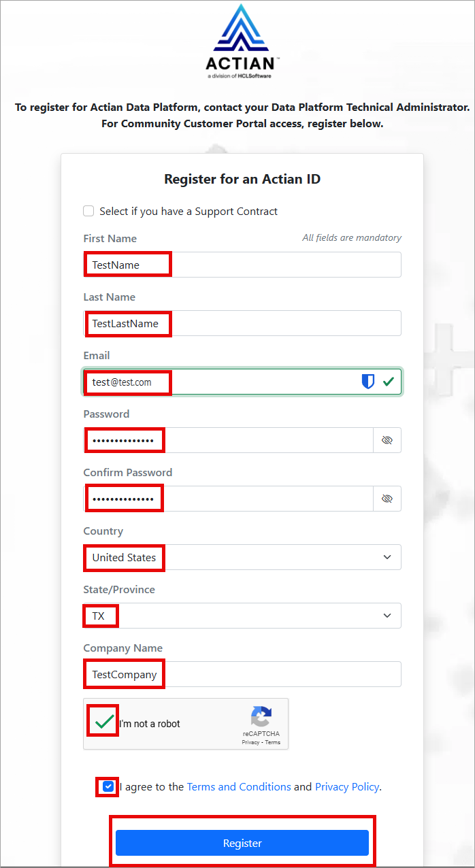Submit the form with the Register button
Viewport: 475px width, 868px height.
click(x=242, y=843)
